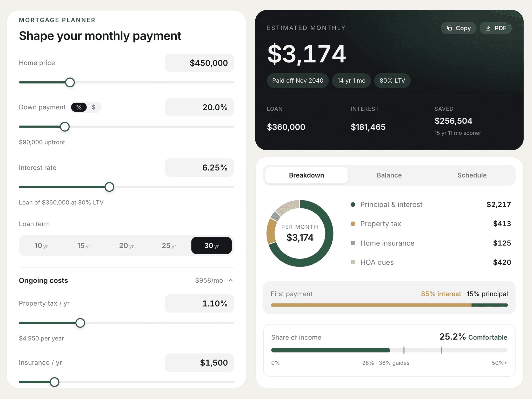Image resolution: width=532 pixels, height=399 pixels.
Task: Click the Property tax 1.10% field
Action: pyautogui.click(x=199, y=303)
